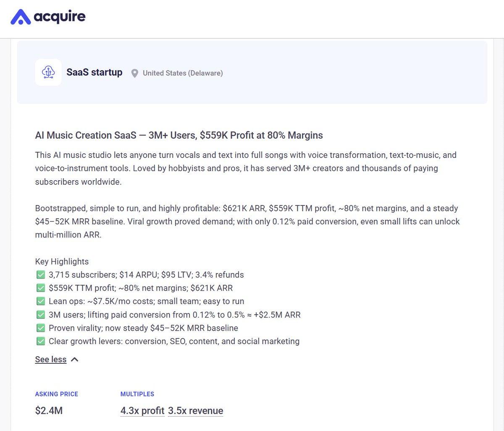Image resolution: width=504 pixels, height=431 pixels.
Task: Select the SaaS startup cloud app icon
Action: point(48,72)
